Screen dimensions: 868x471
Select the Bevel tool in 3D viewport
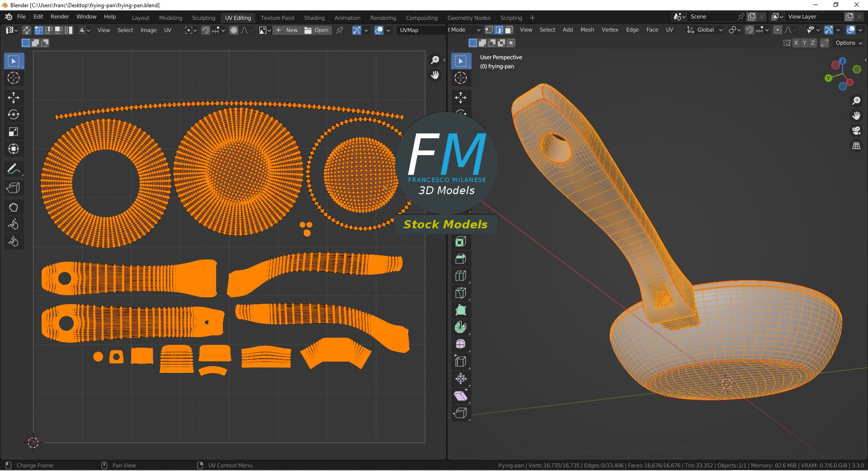click(460, 259)
